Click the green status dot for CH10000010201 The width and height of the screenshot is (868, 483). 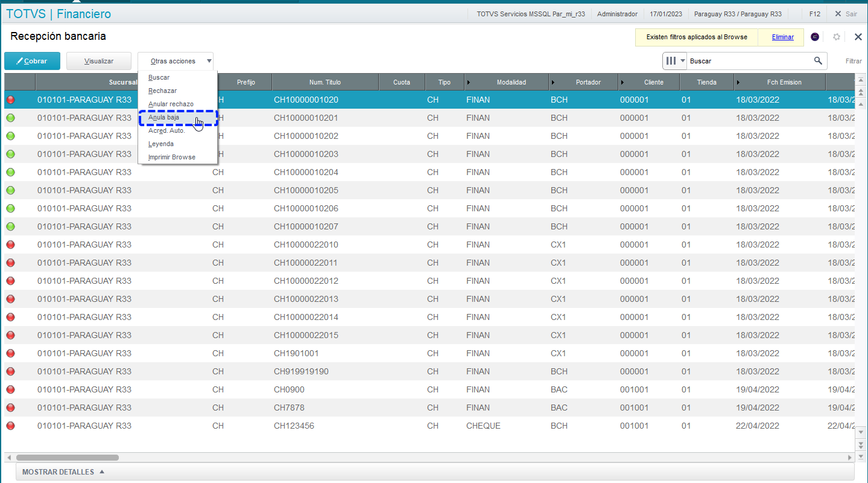pyautogui.click(x=10, y=118)
